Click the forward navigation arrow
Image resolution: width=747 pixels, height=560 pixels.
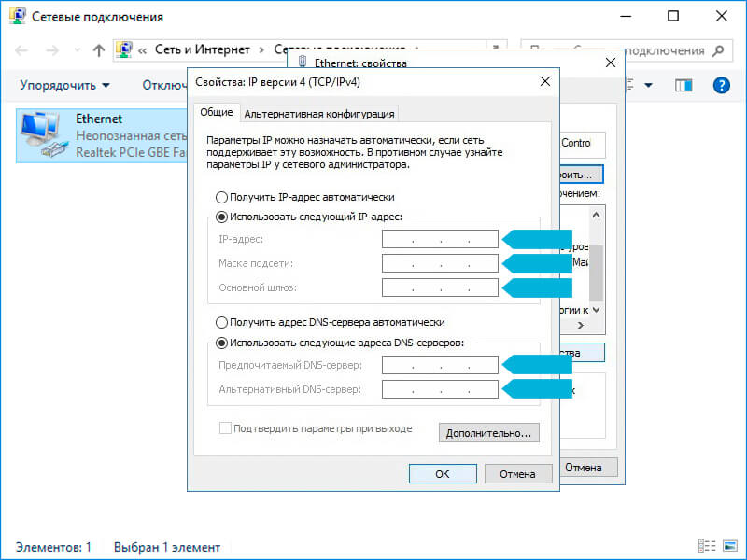click(52, 50)
